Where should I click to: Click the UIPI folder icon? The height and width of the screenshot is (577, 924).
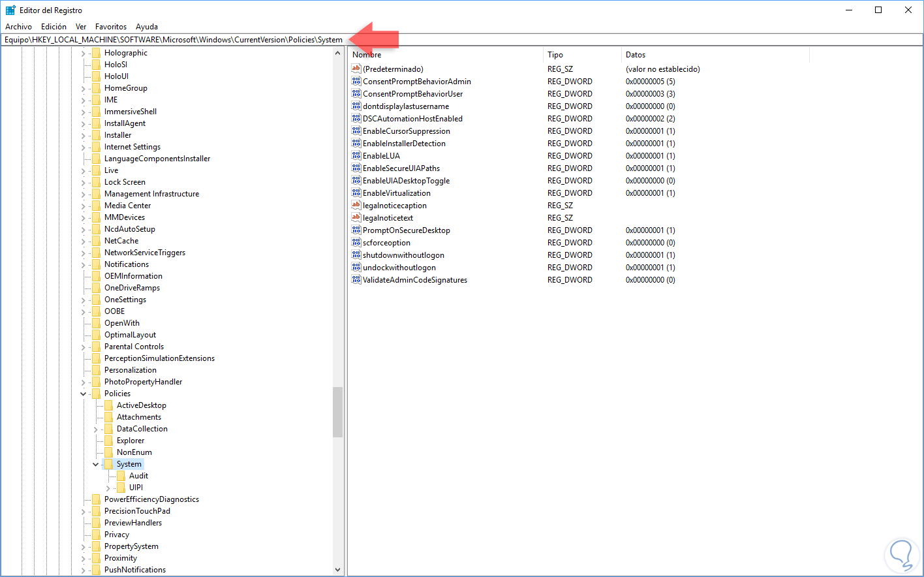[x=121, y=488]
